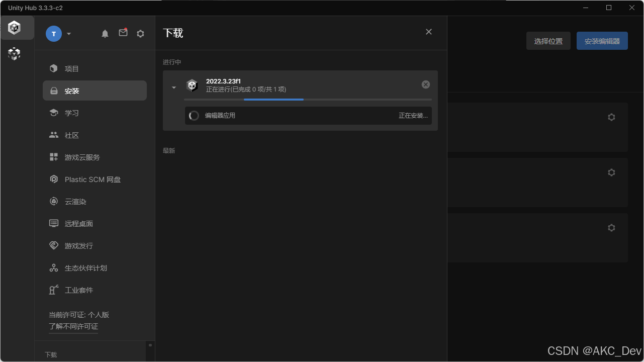This screenshot has width=644, height=362.
Task: Click the 云渲染 icon
Action: tap(54, 201)
